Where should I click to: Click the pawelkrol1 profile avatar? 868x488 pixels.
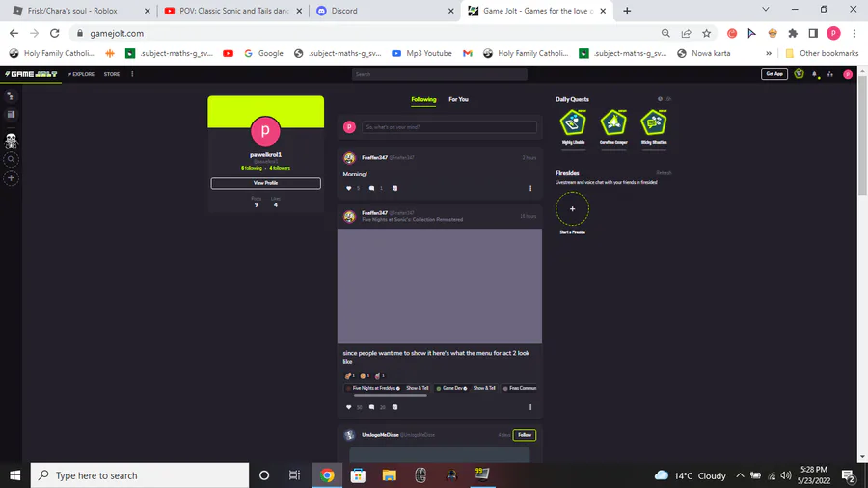(265, 131)
